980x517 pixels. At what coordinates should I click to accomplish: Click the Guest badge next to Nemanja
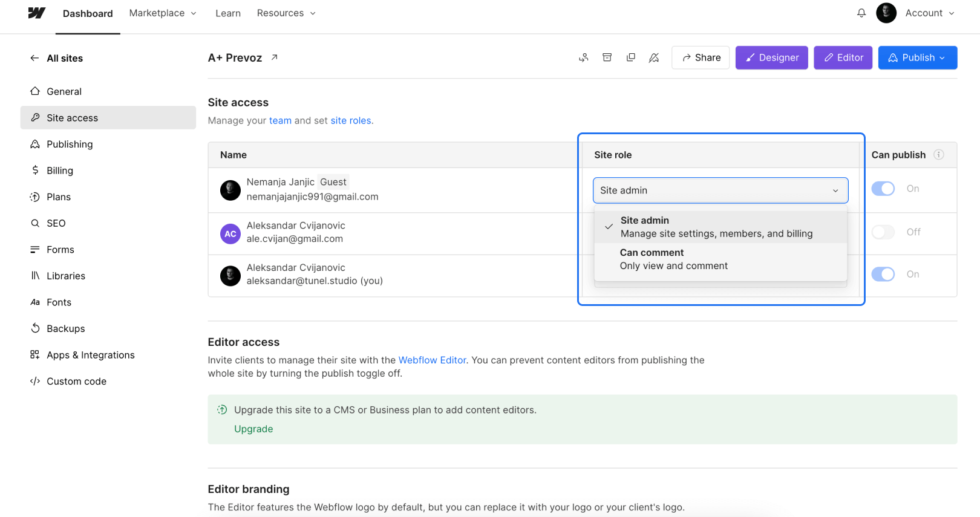click(333, 182)
